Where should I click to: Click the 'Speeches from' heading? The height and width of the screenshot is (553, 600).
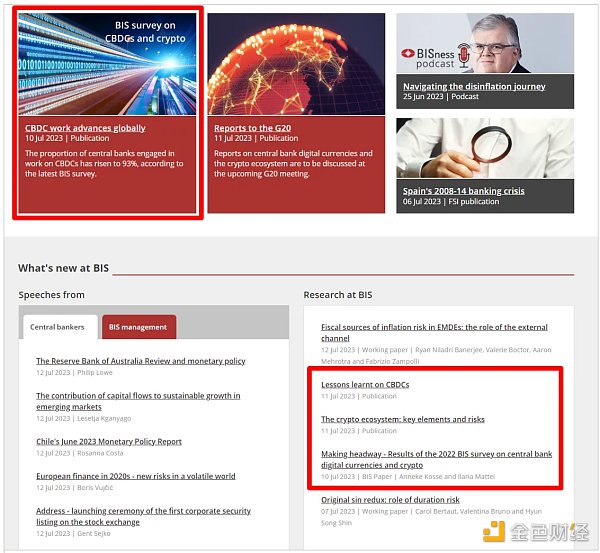(52, 295)
